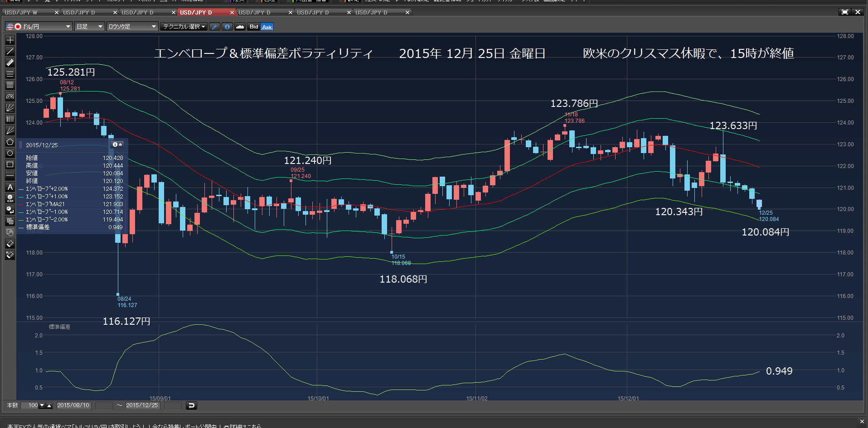Select the text label A tool
This screenshot has width=868, height=428.
10,187
